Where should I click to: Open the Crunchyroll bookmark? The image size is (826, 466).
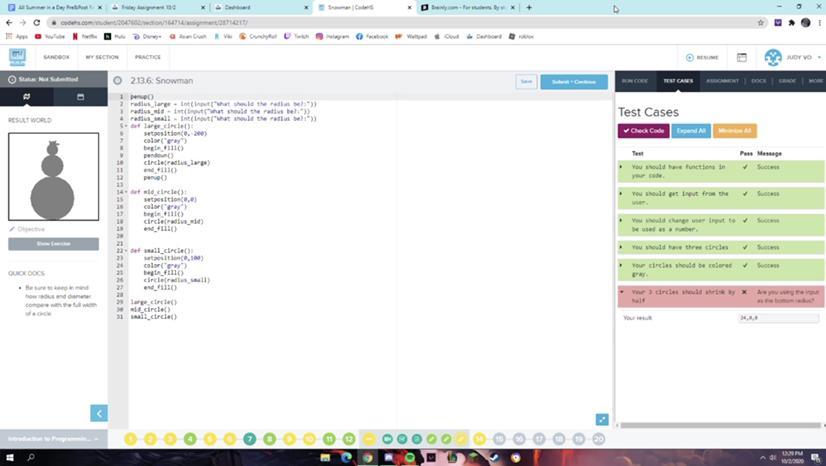click(x=258, y=36)
